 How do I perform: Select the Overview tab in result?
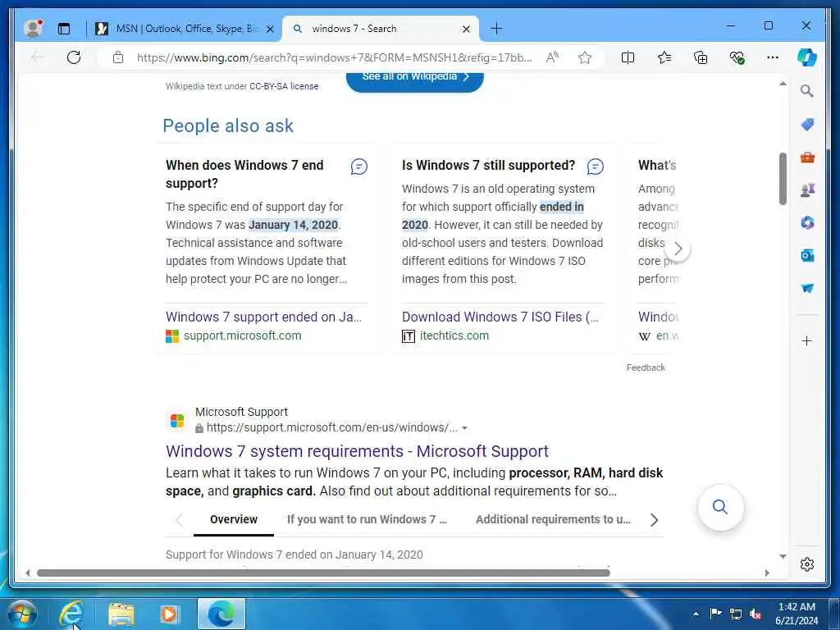(234, 519)
